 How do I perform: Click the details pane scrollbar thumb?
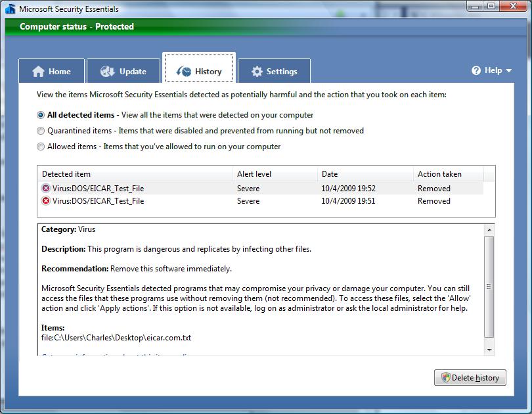(x=489, y=287)
